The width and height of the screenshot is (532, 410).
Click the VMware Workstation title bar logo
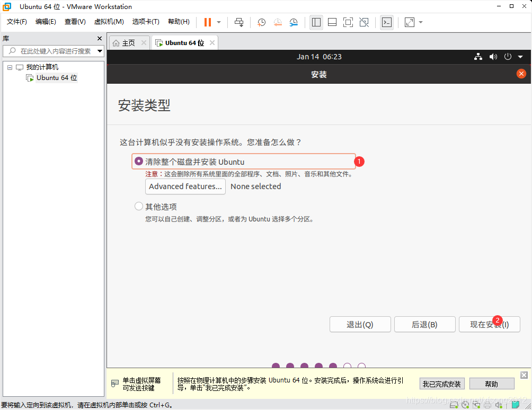click(7, 7)
